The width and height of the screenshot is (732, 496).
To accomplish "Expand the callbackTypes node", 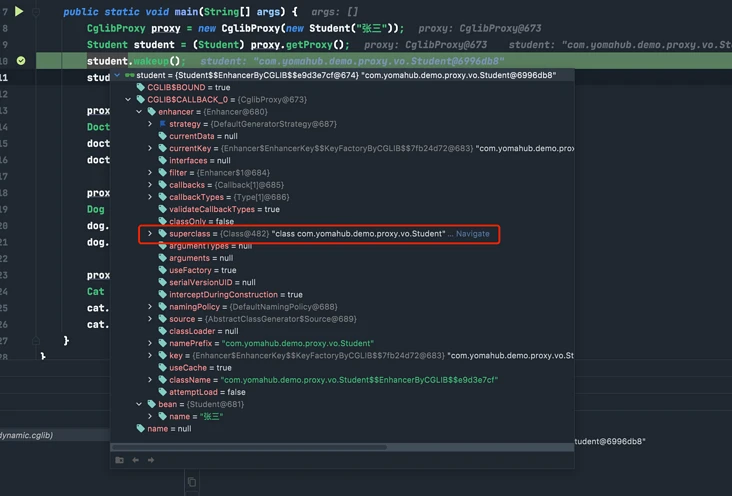I will pos(150,197).
